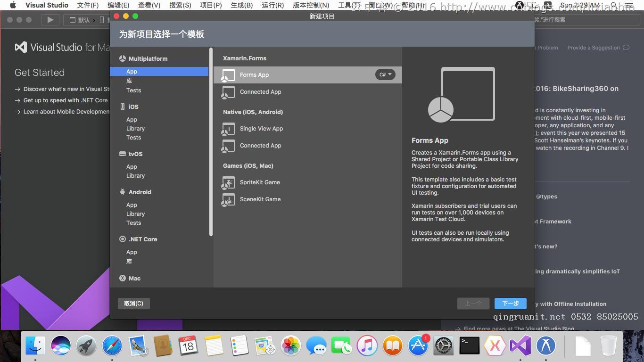Click the iOS phone category icon
The image size is (644, 362).
(x=123, y=107)
